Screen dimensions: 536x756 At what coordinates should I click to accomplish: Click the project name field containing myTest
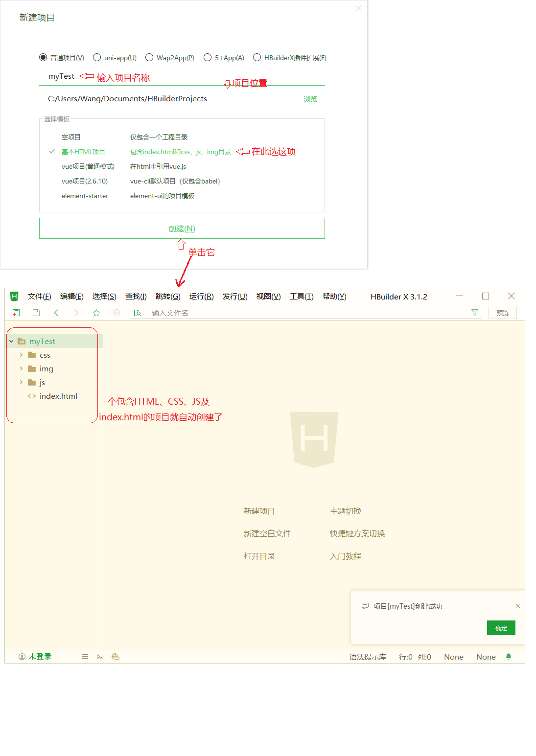tap(182, 77)
